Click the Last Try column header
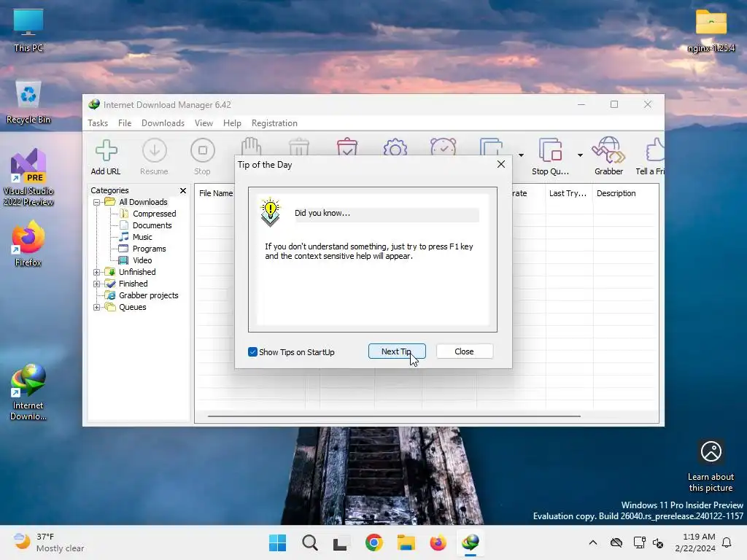Viewport: 747px width, 560px height. click(568, 193)
